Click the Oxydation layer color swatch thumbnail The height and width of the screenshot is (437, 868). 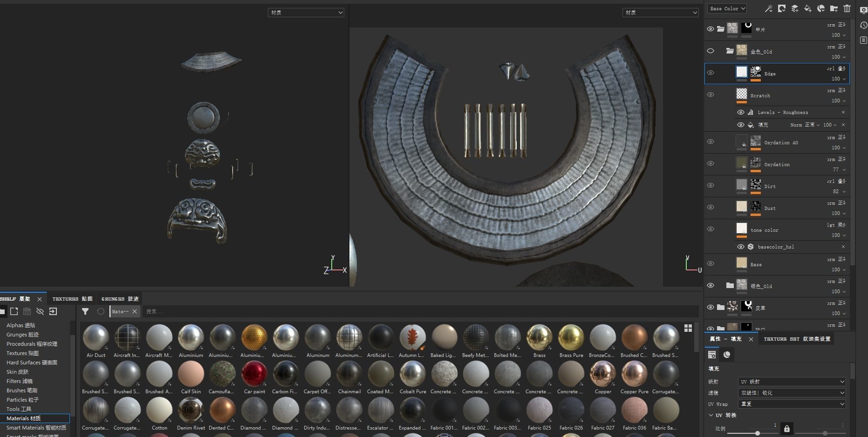tap(741, 163)
